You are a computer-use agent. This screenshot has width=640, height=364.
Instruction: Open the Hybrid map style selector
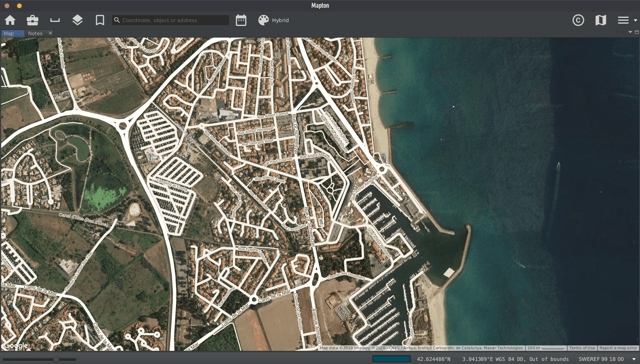pos(274,20)
